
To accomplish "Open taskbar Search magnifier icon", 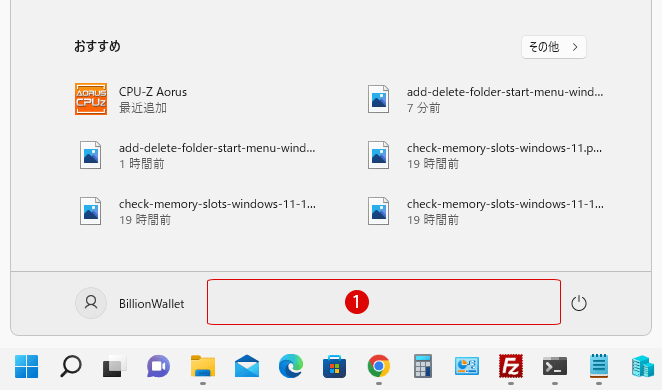I will pos(71,366).
